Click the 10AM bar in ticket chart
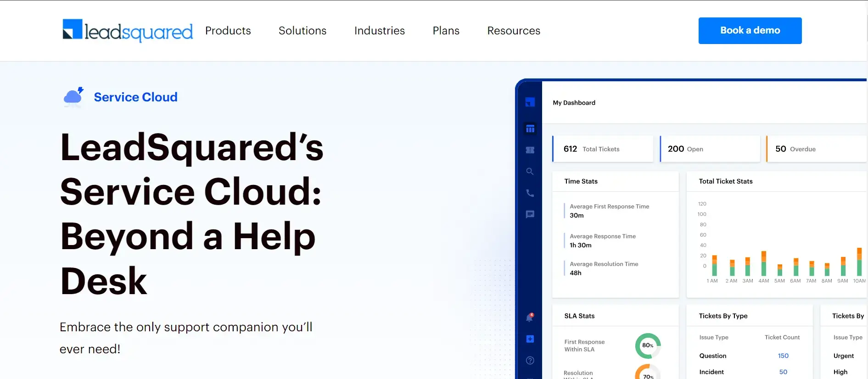The width and height of the screenshot is (868, 379). (859, 262)
